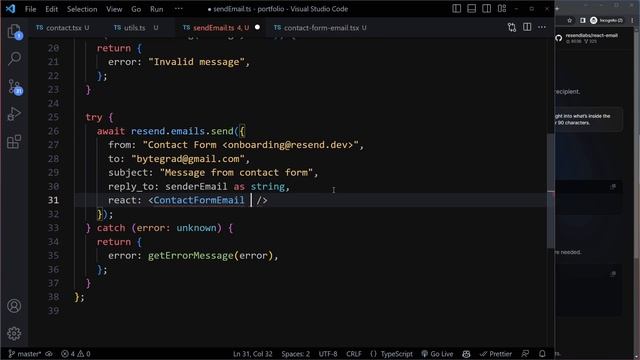Viewport: 640px width, 360px height.
Task: Click the feedback icon in status bar
Action: click(x=526, y=354)
